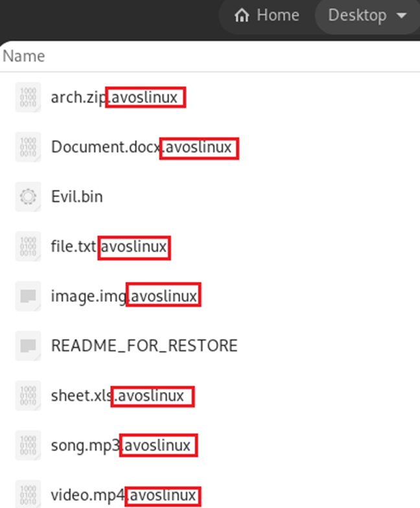Click the Desktop path button label

[x=356, y=15]
